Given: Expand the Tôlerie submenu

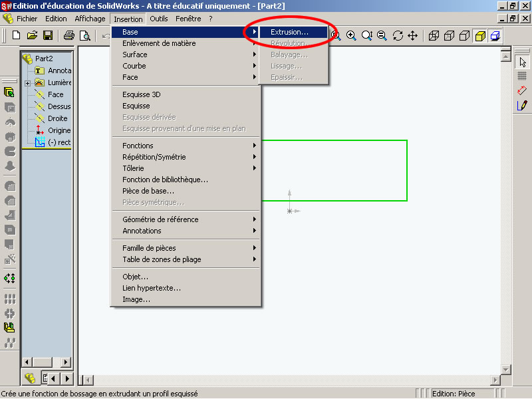Looking at the screenshot, I should [186, 168].
